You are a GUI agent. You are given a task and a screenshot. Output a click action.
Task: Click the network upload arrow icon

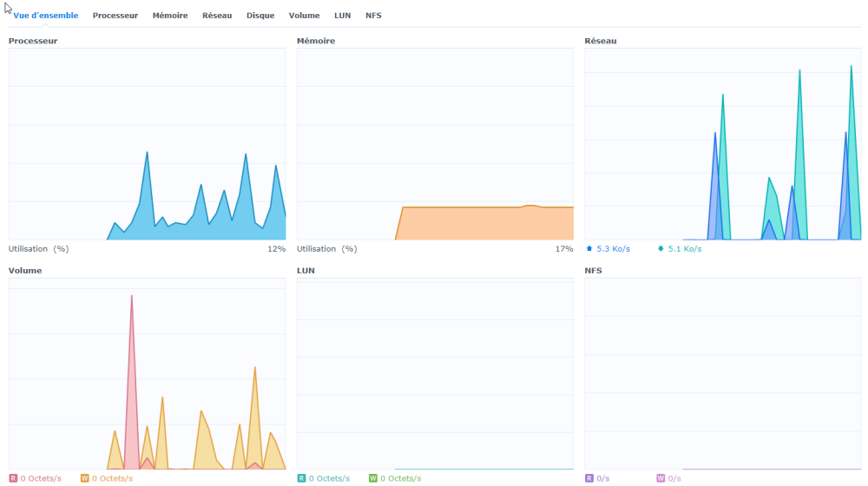pos(590,249)
